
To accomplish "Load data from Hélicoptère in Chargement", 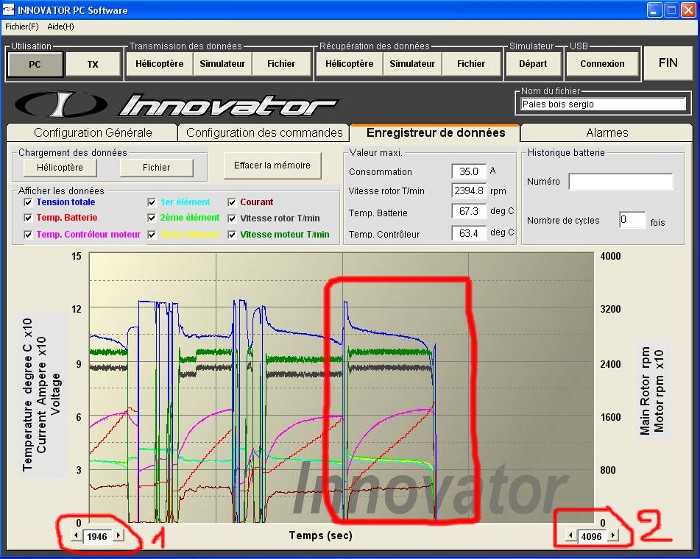I will tap(60, 167).
